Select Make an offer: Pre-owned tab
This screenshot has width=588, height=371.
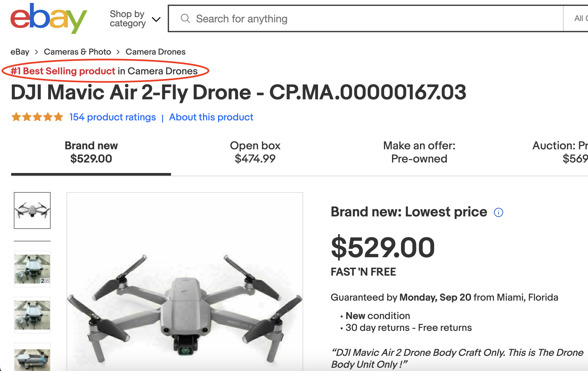[x=419, y=152]
